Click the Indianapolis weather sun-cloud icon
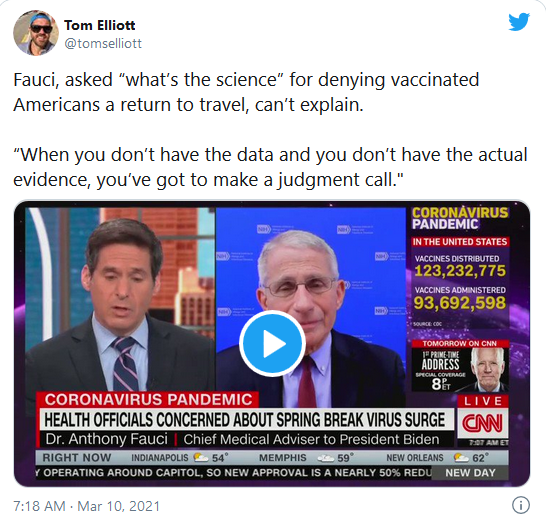 pyautogui.click(x=201, y=457)
